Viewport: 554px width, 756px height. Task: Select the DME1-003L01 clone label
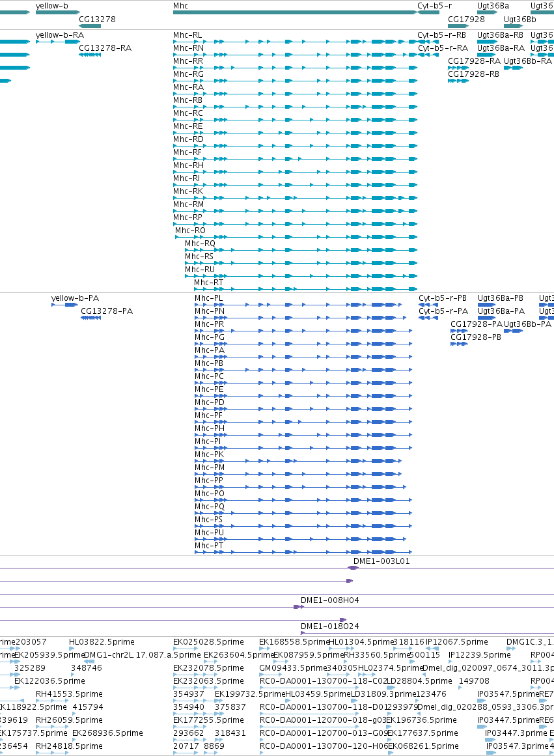coord(381,561)
